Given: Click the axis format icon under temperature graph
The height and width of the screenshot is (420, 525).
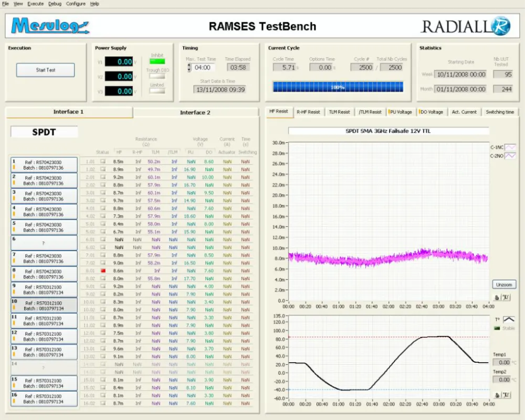Looking at the screenshot, I should pyautogui.click(x=506, y=395).
